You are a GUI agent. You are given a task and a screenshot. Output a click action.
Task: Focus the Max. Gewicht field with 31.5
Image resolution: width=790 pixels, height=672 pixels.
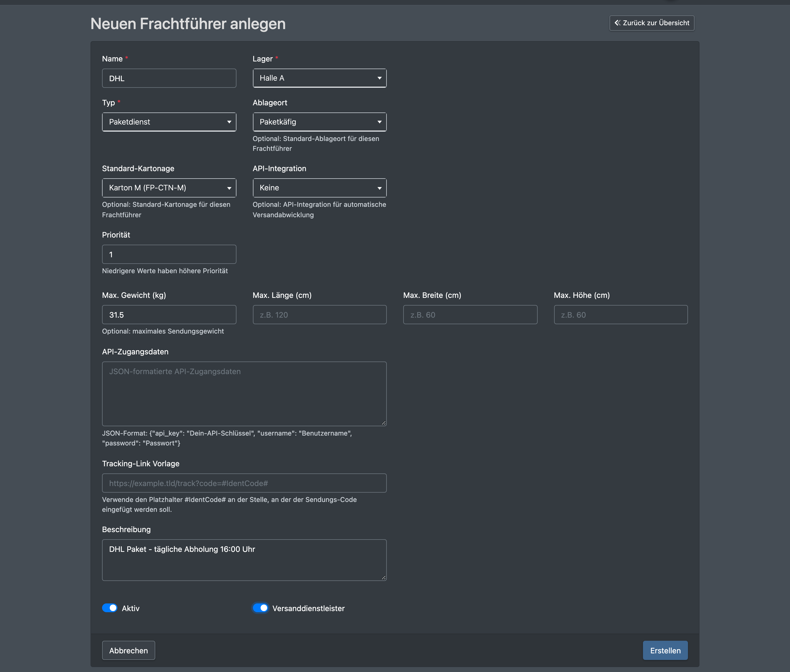(x=169, y=315)
